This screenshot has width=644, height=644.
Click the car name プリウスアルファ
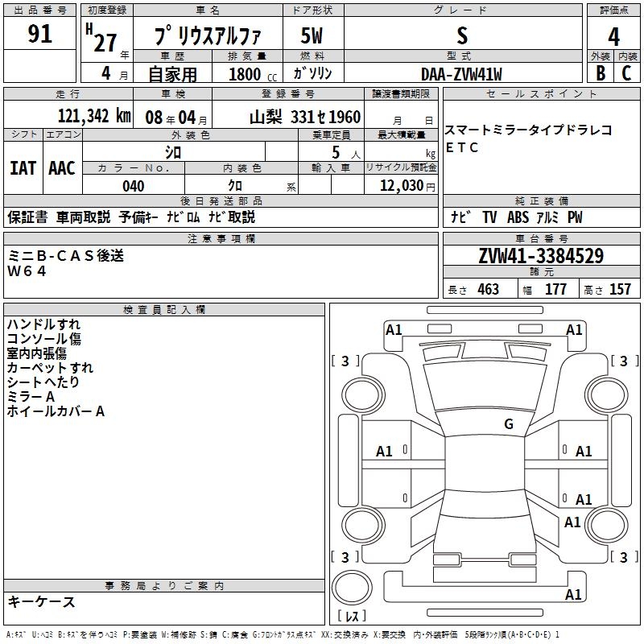click(208, 35)
